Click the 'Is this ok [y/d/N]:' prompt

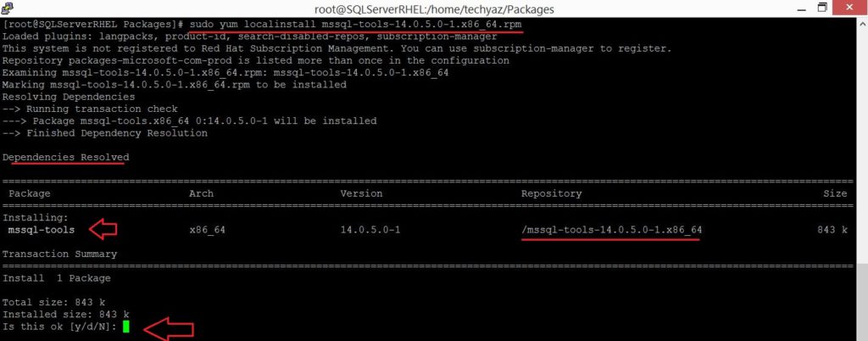coord(60,327)
